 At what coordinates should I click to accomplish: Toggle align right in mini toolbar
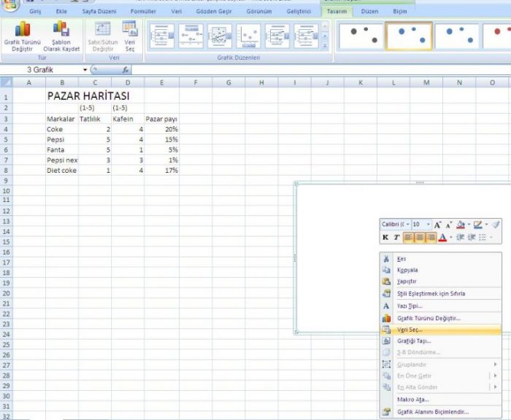pos(431,238)
